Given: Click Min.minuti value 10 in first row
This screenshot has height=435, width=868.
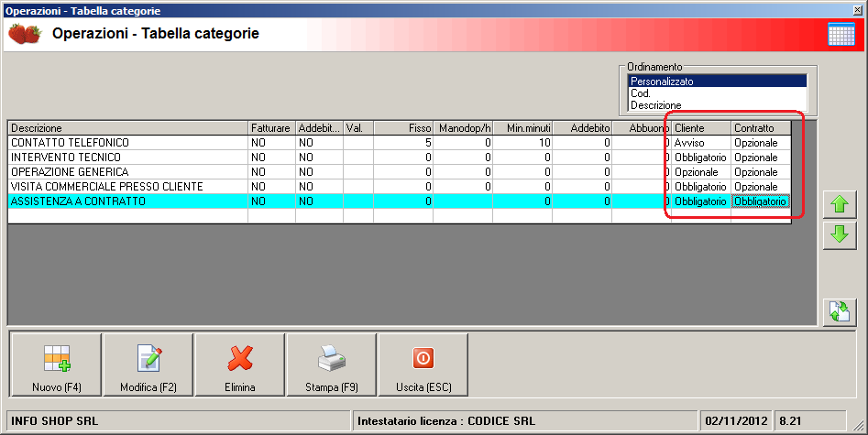Looking at the screenshot, I should point(522,143).
